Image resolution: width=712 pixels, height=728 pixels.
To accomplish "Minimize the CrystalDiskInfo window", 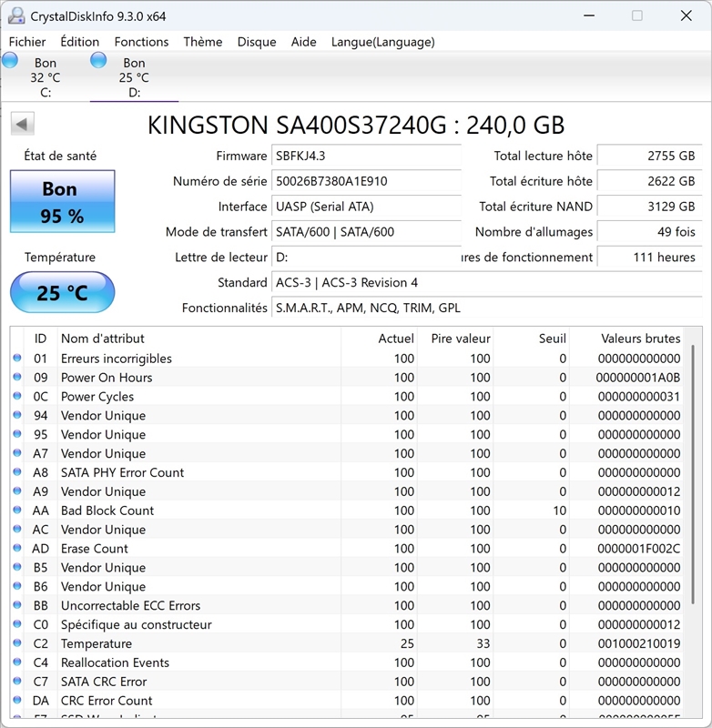I will pyautogui.click(x=589, y=15).
